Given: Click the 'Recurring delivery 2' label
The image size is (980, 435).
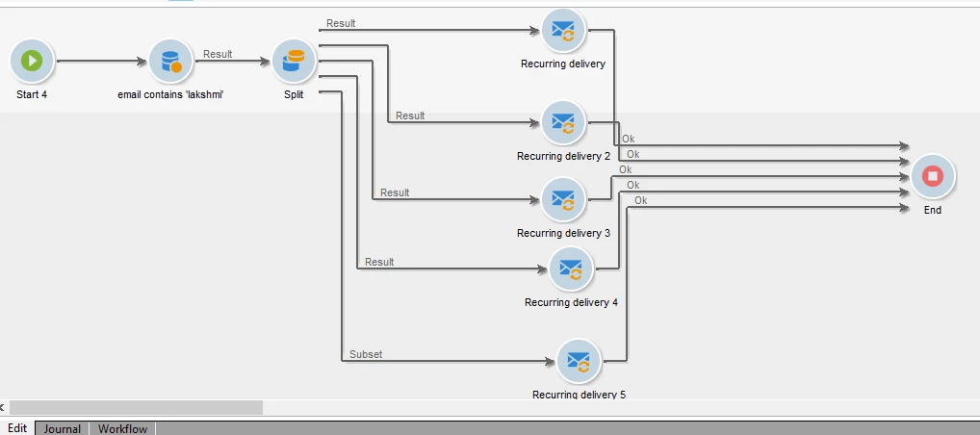Looking at the screenshot, I should 563,156.
